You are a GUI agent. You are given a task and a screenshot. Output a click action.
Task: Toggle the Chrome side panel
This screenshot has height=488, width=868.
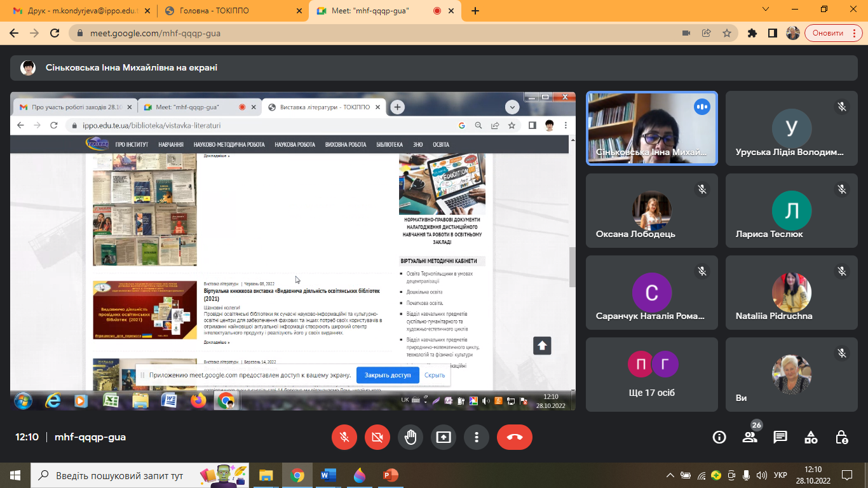pyautogui.click(x=773, y=33)
